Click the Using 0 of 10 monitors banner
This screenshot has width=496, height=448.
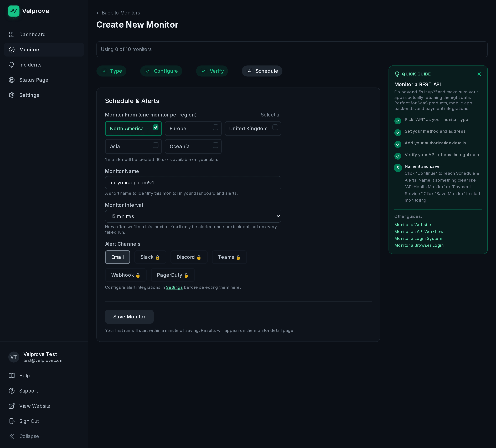(x=292, y=49)
